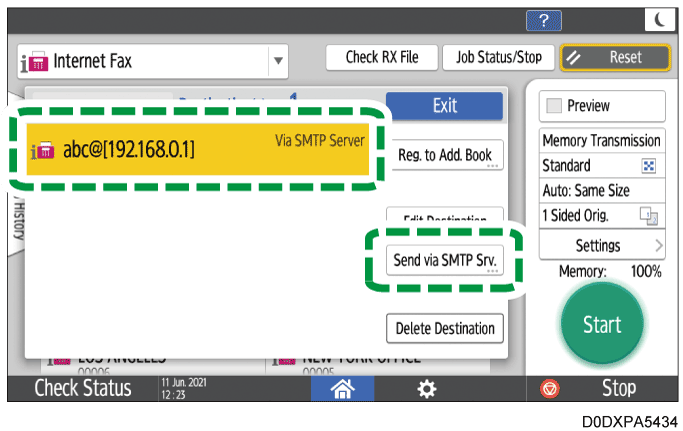Image resolution: width=683 pixels, height=431 pixels.
Task: Enable the Preview checkbox
Action: (555, 106)
